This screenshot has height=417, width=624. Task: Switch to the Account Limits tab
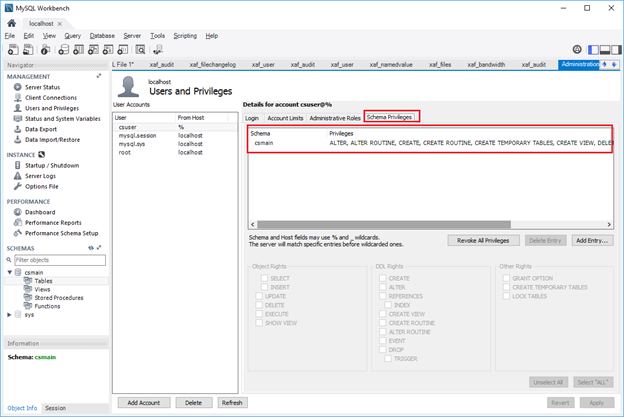[x=285, y=118]
